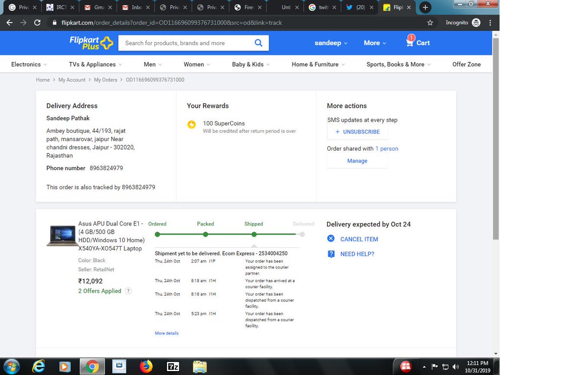Switch to the Twitter (20) tab
The height and width of the screenshot is (375, 588).
click(360, 8)
